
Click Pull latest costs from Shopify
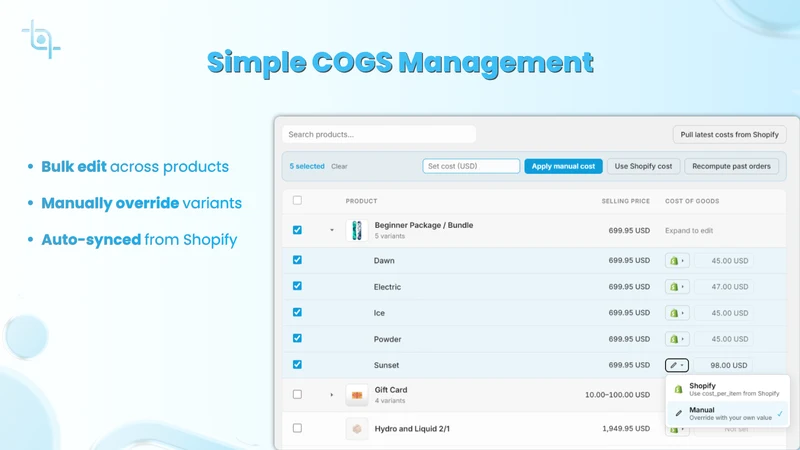730,135
